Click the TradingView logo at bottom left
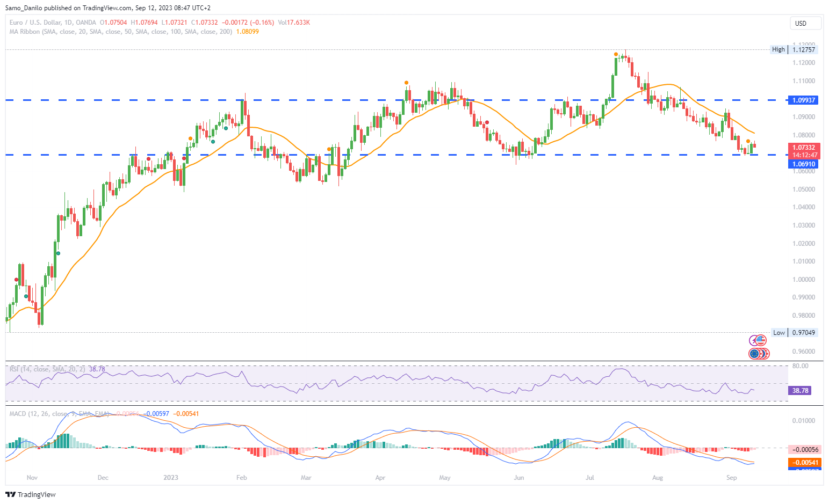Screen dimensions: 829x504 [x=31, y=494]
